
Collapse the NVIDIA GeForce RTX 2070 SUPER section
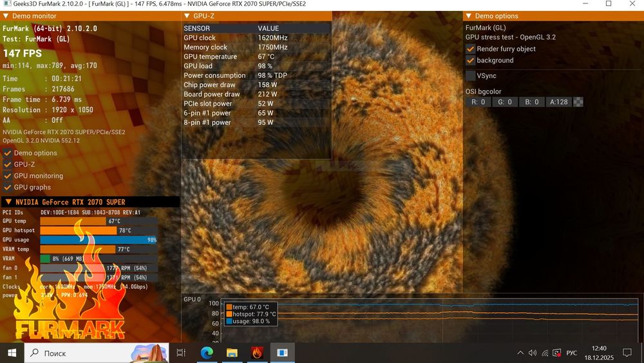8,202
